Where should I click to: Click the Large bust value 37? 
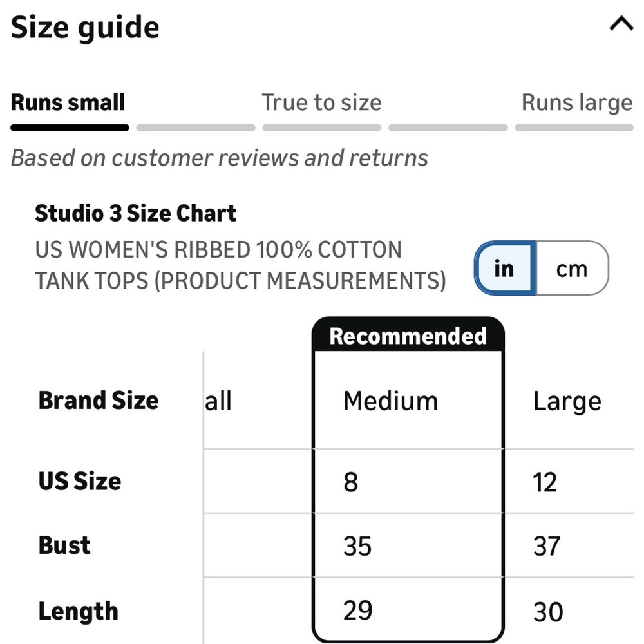547,546
